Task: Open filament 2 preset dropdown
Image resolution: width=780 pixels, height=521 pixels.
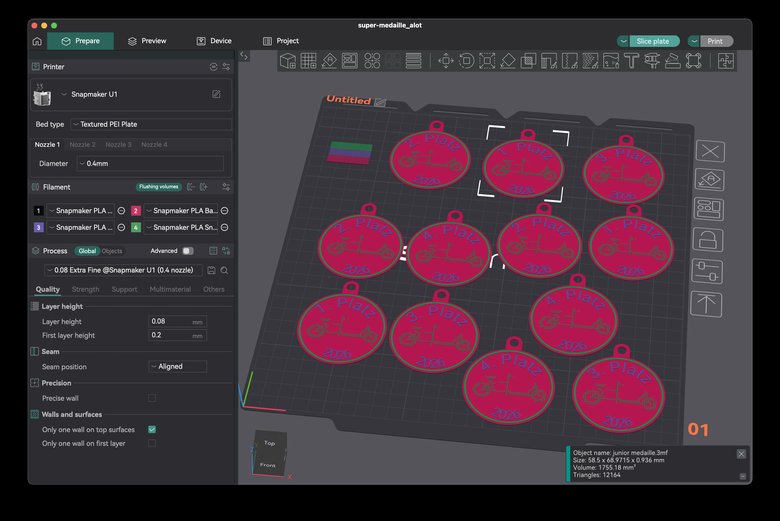Action: click(181, 211)
